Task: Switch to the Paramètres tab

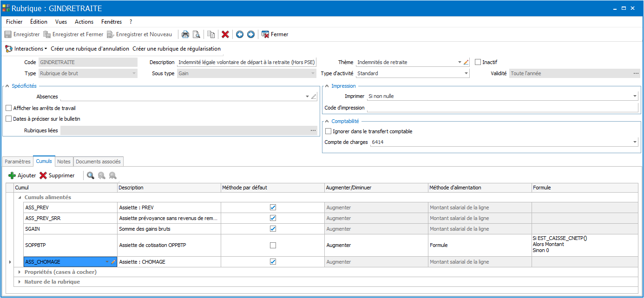Action: (x=18, y=162)
